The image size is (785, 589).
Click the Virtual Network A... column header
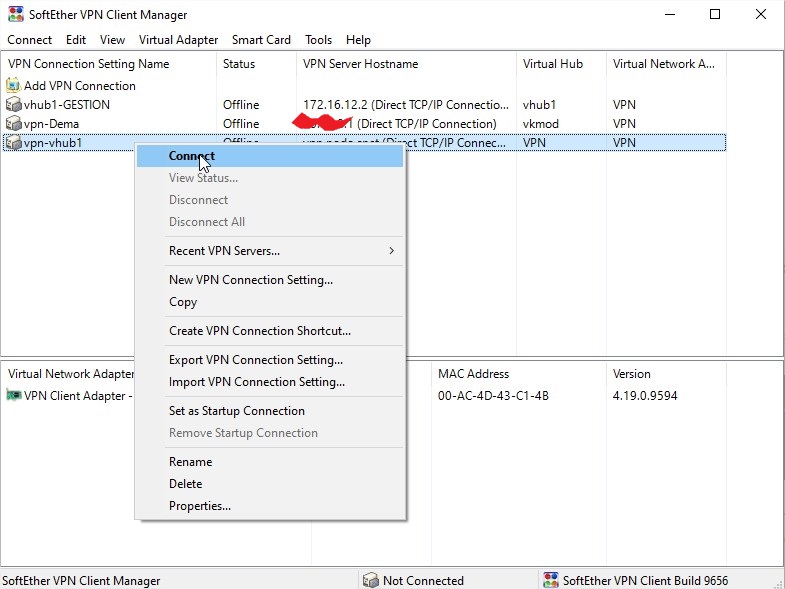(x=666, y=64)
